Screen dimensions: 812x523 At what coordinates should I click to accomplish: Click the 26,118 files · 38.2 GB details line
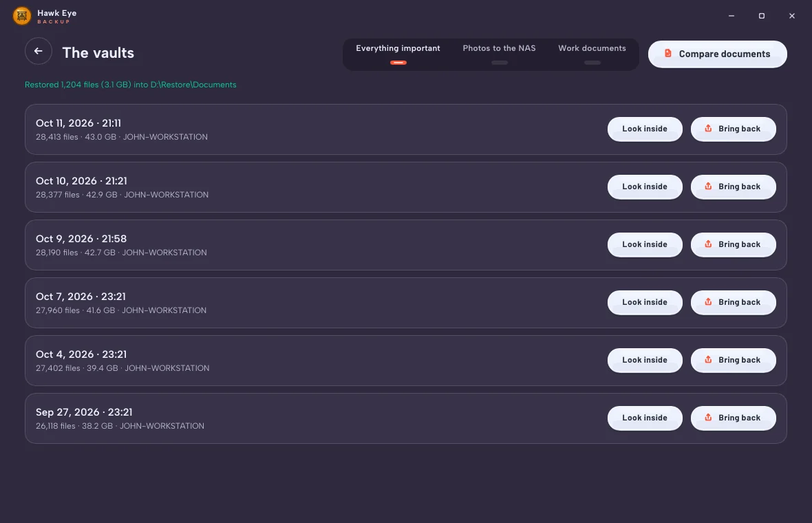tap(120, 426)
